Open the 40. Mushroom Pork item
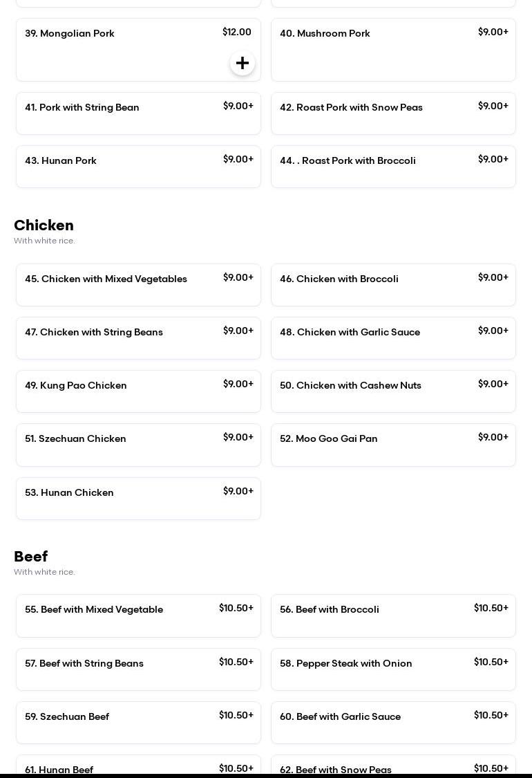Image resolution: width=532 pixels, height=778 pixels. pos(393,50)
